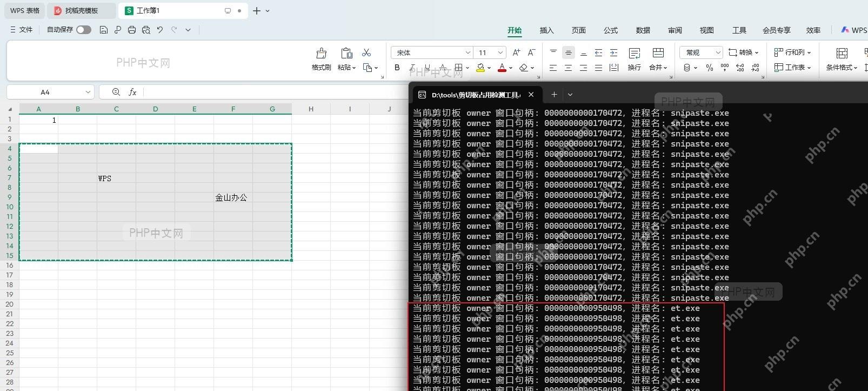Screen dimensions: 868x391
Task: Click the scissors Cut icon
Action: click(x=366, y=52)
